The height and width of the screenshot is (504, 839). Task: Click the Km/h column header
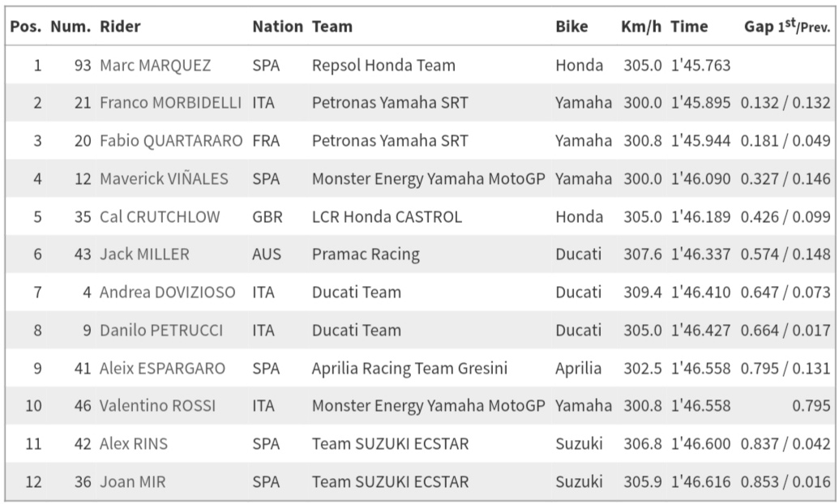pyautogui.click(x=641, y=27)
